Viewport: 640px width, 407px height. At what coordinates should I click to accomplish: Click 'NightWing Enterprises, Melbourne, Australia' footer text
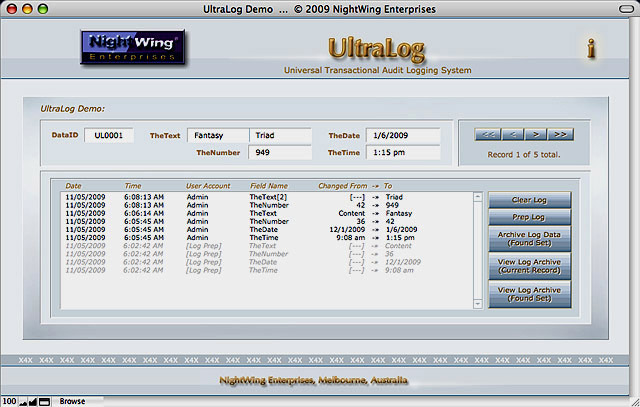[313, 380]
